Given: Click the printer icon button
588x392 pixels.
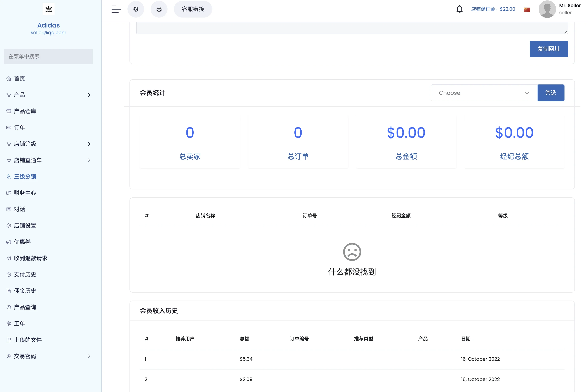Looking at the screenshot, I should click(x=159, y=9).
